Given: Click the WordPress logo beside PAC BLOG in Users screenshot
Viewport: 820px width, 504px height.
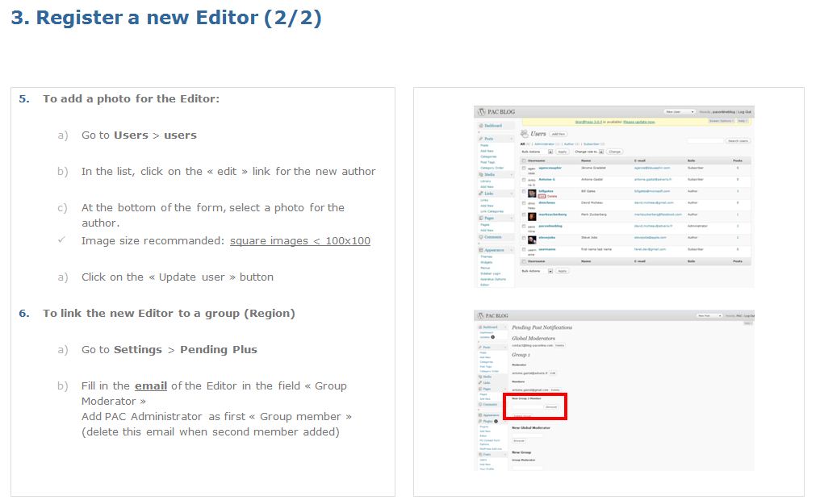Looking at the screenshot, I should [x=481, y=112].
